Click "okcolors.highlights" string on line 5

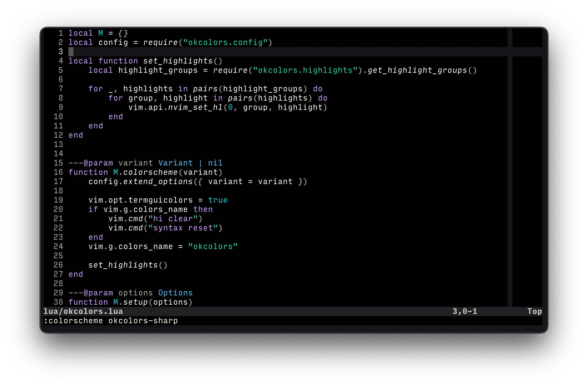tap(305, 70)
